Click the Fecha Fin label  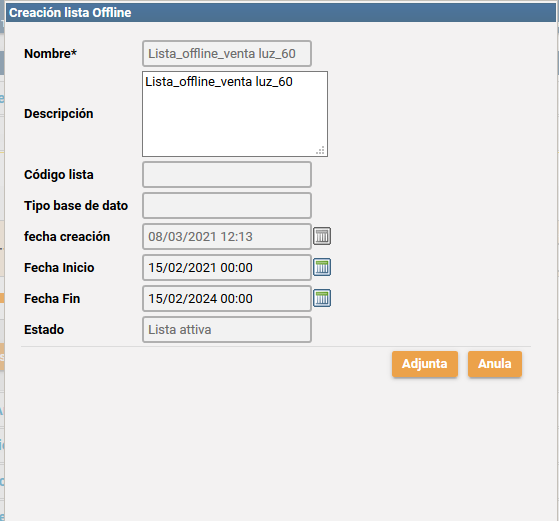52,298
